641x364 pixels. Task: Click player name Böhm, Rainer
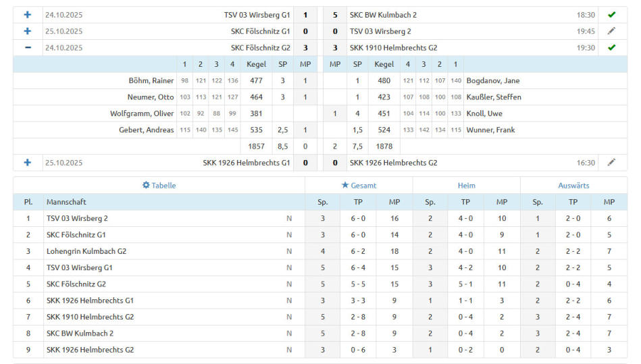click(x=151, y=80)
